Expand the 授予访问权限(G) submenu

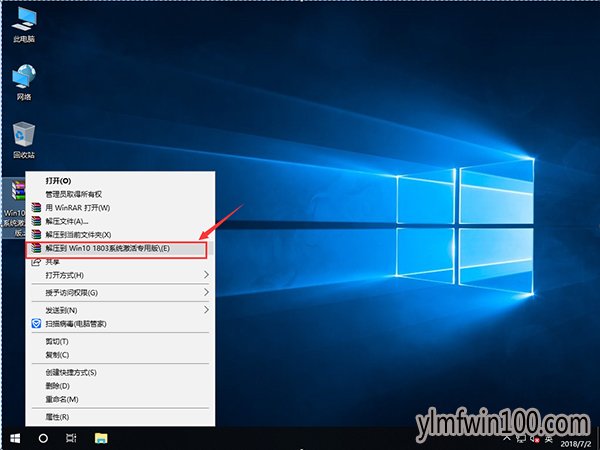(120, 293)
